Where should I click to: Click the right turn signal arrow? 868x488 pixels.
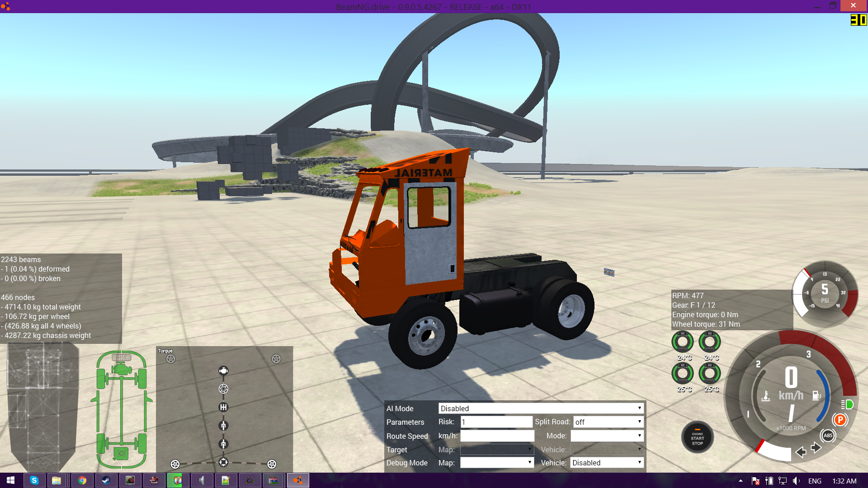pyautogui.click(x=816, y=447)
